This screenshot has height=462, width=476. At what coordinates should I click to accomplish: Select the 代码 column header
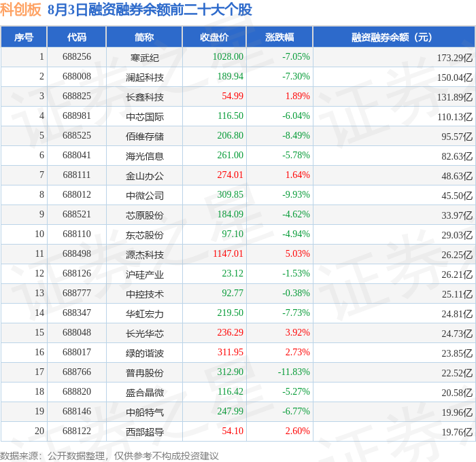click(x=76, y=37)
